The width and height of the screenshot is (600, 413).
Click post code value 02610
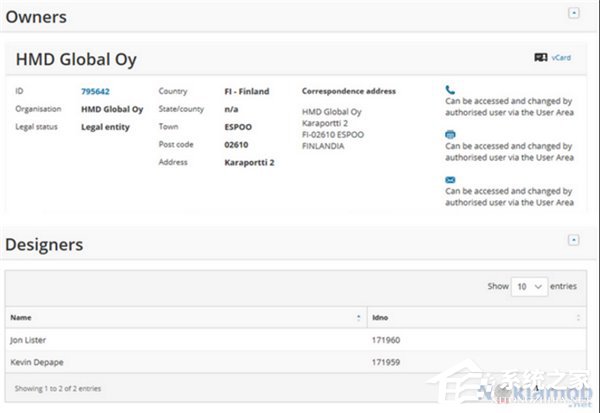(x=236, y=145)
